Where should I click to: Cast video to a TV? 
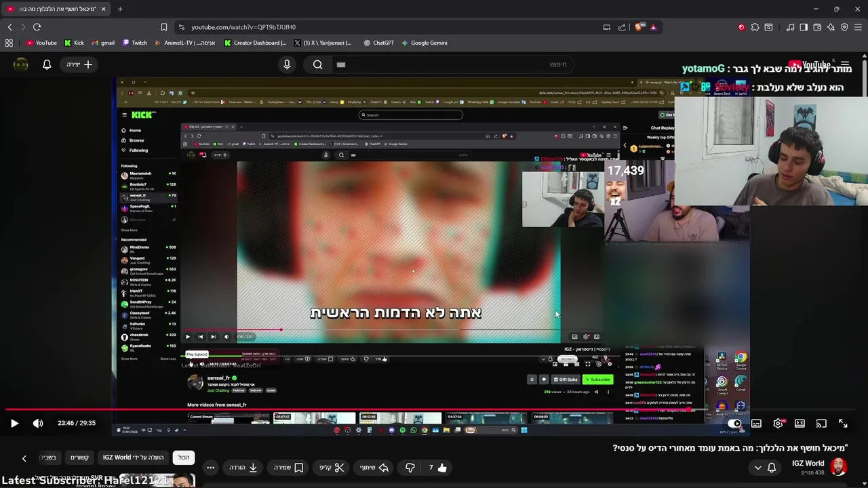pyautogui.click(x=821, y=424)
